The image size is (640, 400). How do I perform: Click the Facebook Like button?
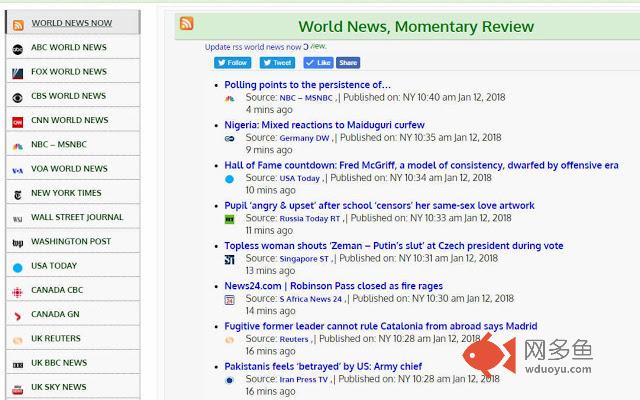318,63
